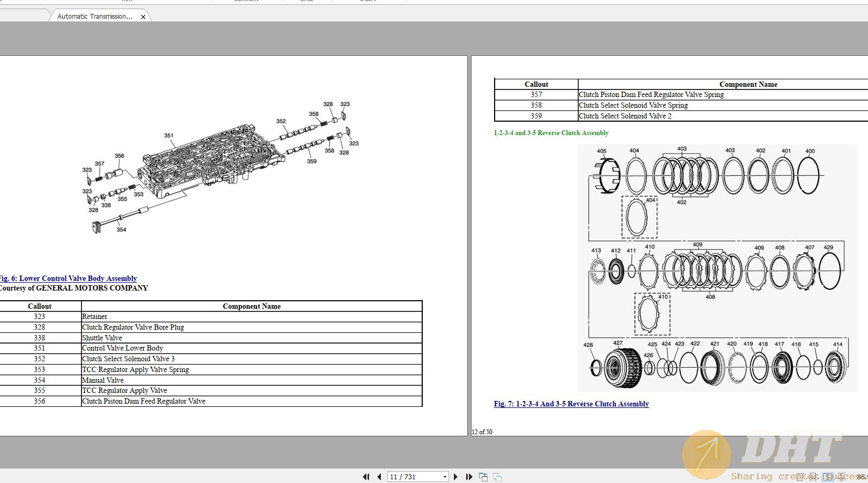Click Clutch Select Solenoid Valve 3 cell

pos(252,359)
